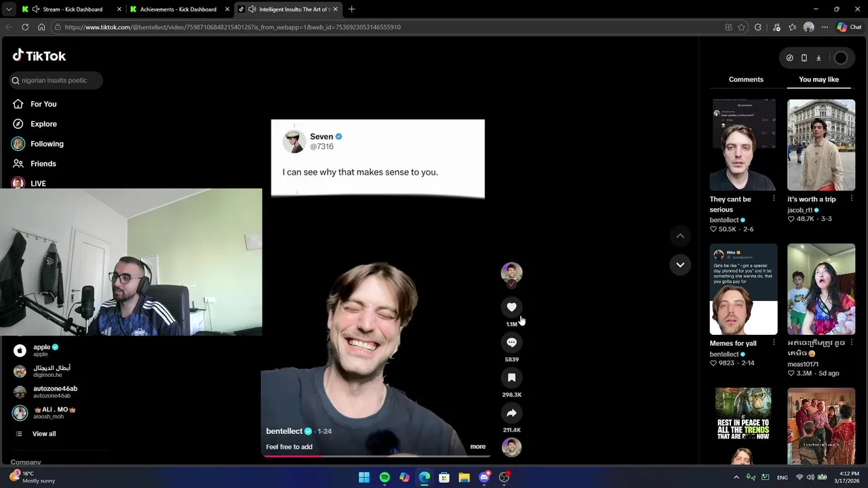Open the aloosh_moh followed account
The width and height of the screenshot is (868, 488).
pyautogui.click(x=44, y=413)
